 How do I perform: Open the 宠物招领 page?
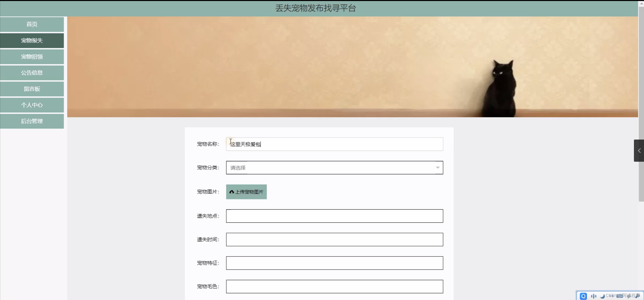(x=32, y=57)
